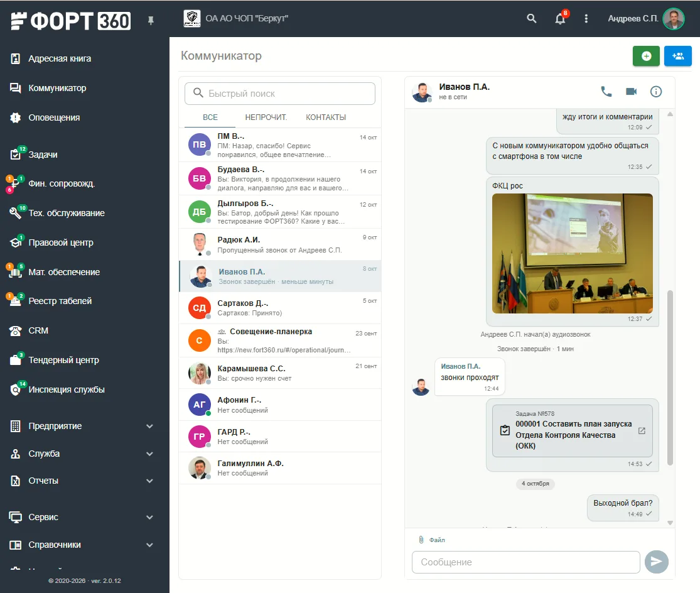
Task: Click the Андреев С.П. user name
Action: click(x=633, y=18)
